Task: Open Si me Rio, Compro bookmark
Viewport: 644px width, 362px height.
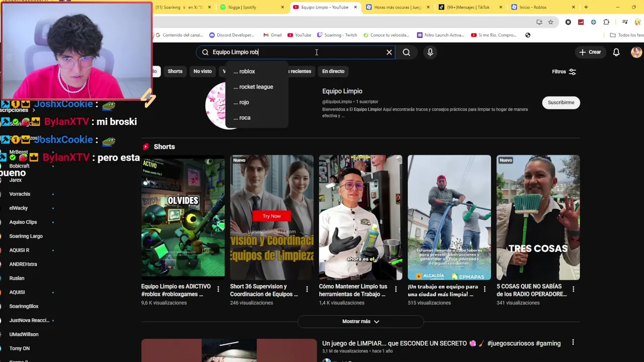Action: (x=494, y=35)
